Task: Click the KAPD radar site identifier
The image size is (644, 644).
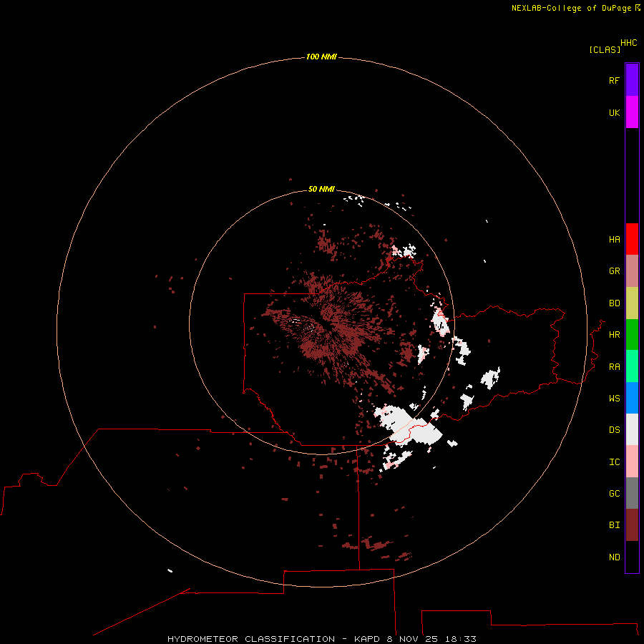Action: tap(367, 639)
